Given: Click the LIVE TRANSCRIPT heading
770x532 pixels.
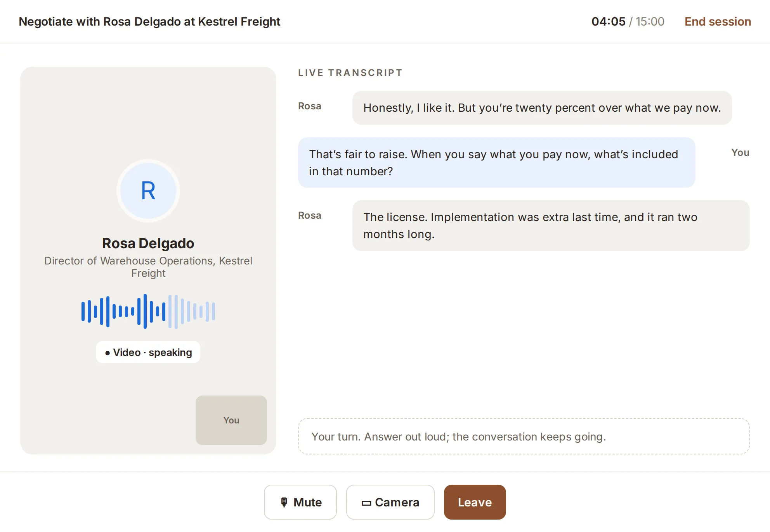Looking at the screenshot, I should click(350, 73).
